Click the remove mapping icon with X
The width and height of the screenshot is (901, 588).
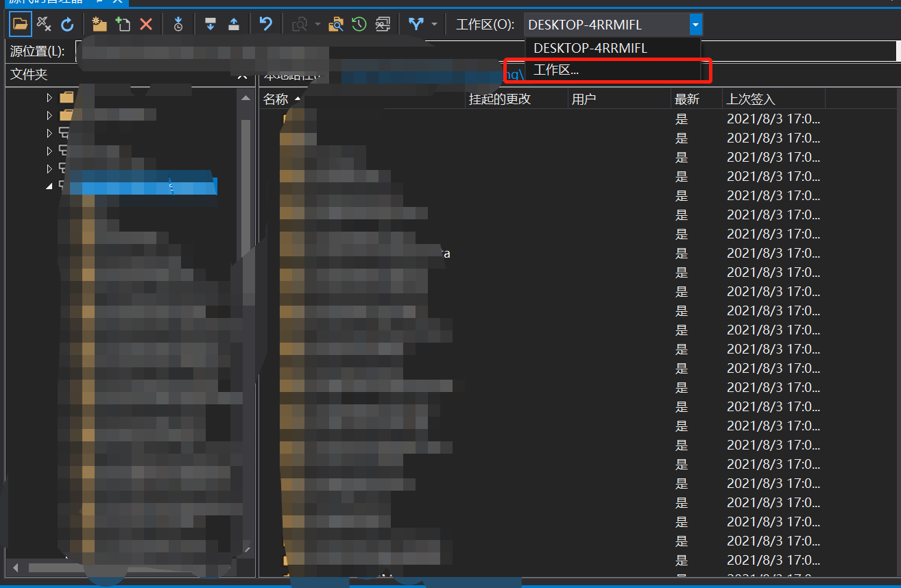pos(44,25)
